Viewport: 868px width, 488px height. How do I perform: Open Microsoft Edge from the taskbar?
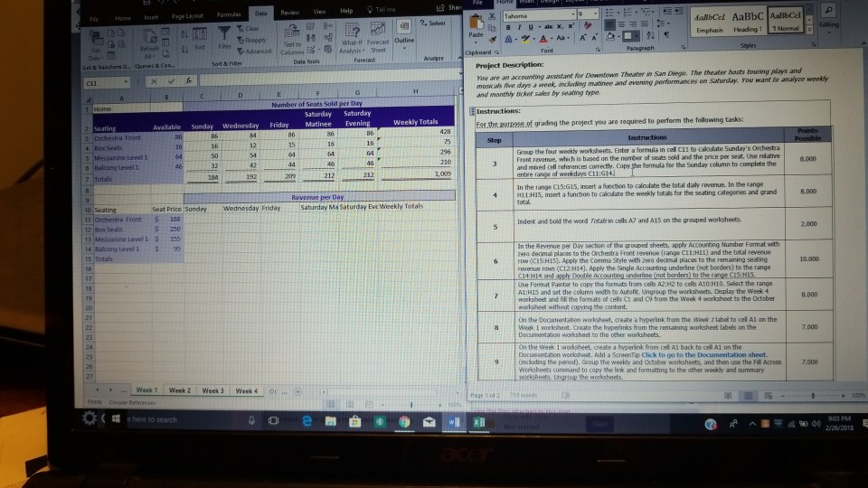tap(307, 422)
